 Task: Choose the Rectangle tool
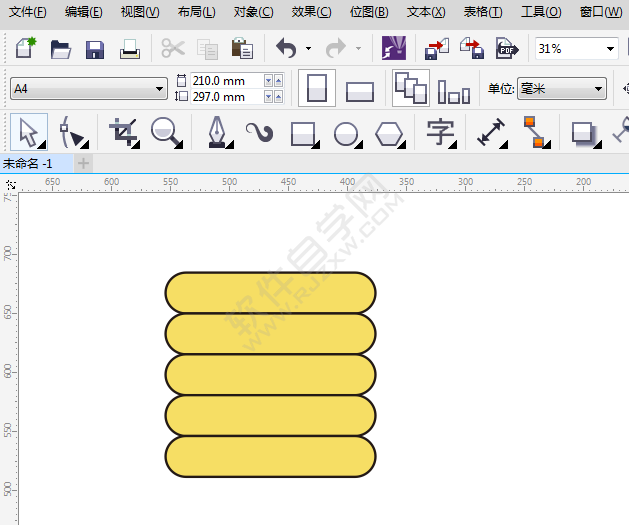[303, 133]
